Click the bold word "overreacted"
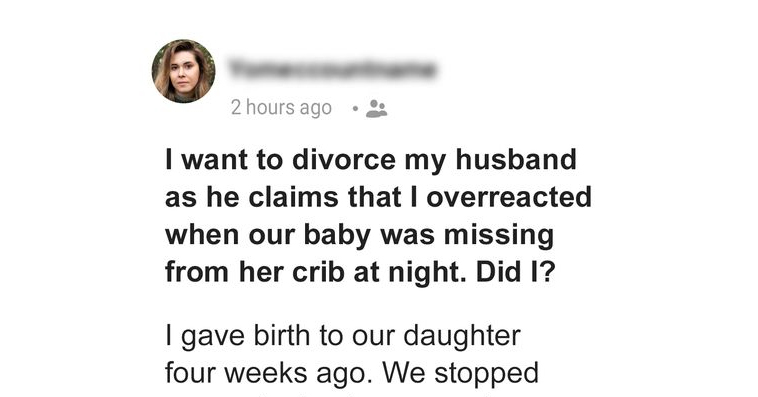The image size is (758, 397). [x=509, y=198]
